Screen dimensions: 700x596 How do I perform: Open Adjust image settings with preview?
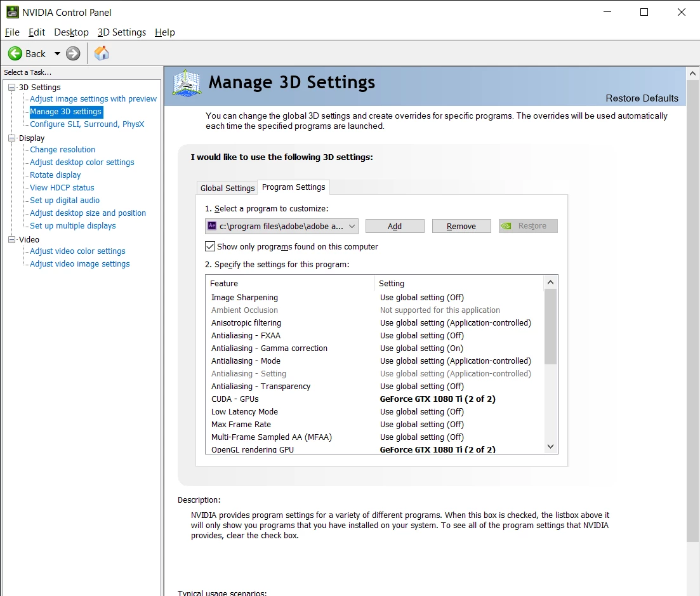[x=93, y=98]
